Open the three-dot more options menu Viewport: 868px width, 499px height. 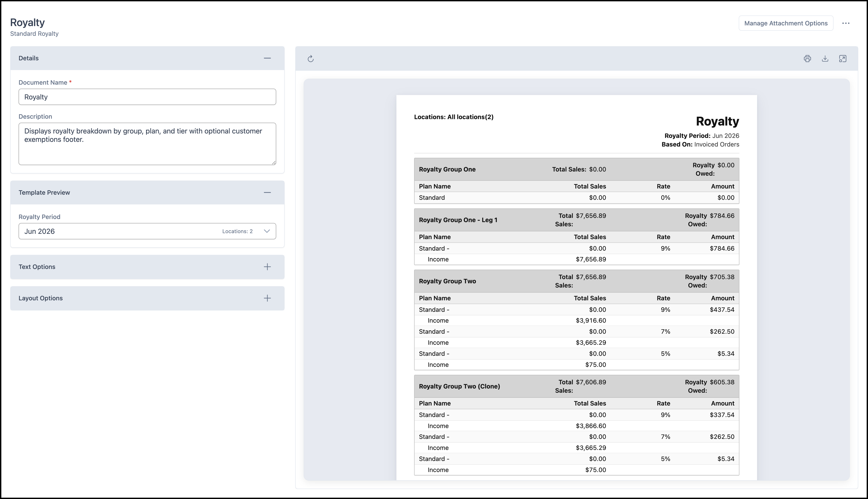coord(846,23)
